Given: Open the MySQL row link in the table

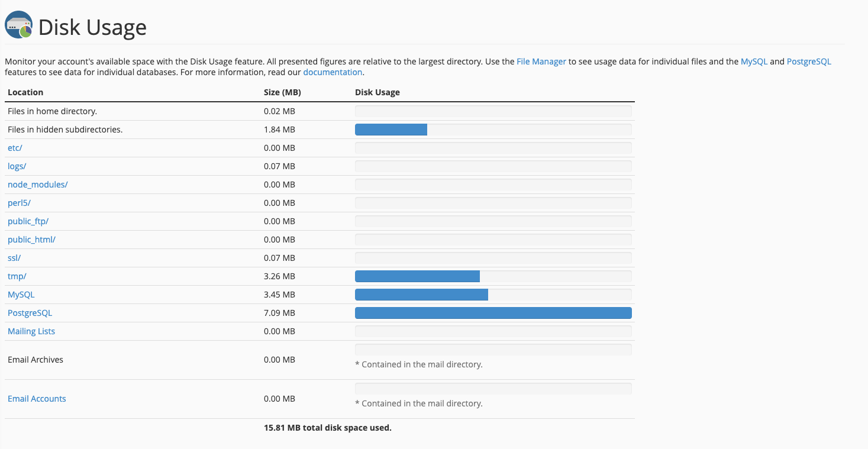Looking at the screenshot, I should coord(21,295).
